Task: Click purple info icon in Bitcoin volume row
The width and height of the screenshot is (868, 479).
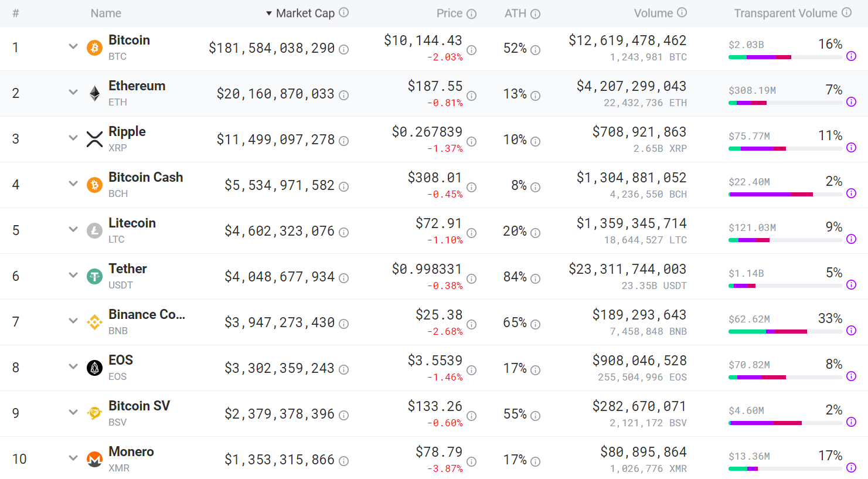Action: click(852, 56)
